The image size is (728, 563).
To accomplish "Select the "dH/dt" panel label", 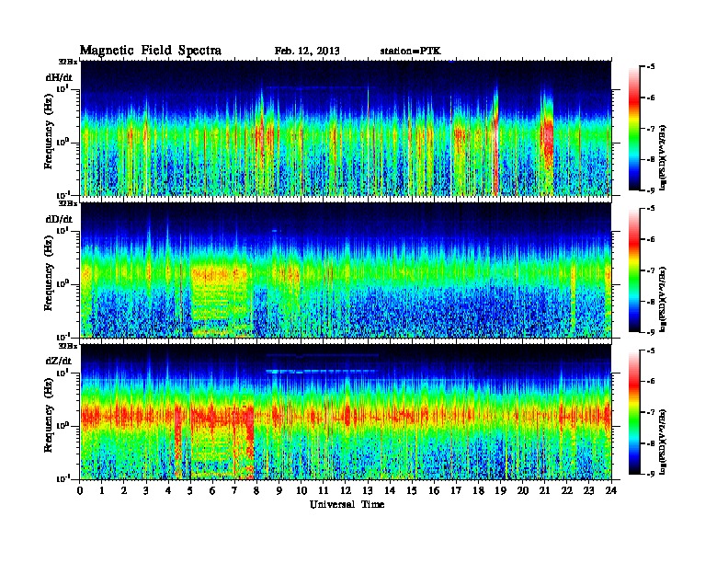I will (x=59, y=78).
